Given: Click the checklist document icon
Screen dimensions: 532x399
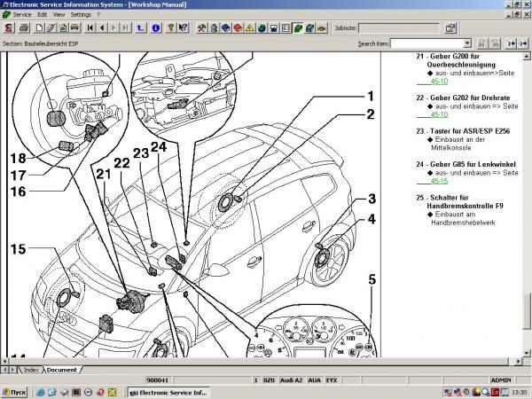Looking at the screenshot, I should [x=51, y=27].
